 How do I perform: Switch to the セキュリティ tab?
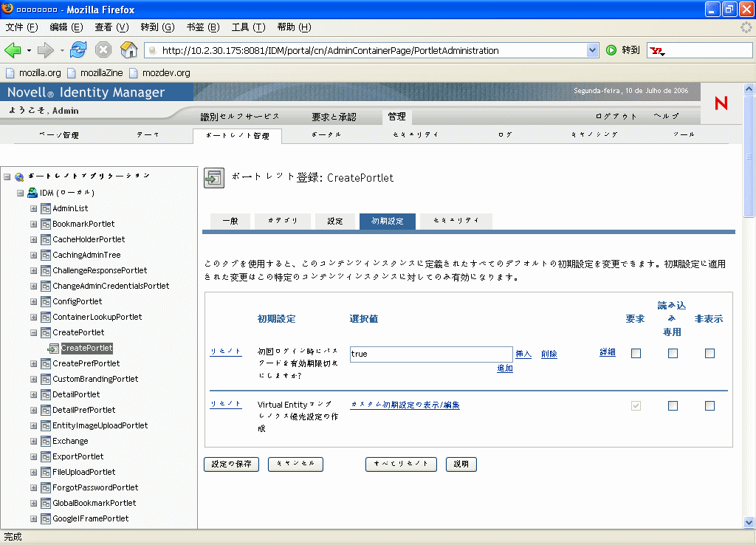[x=456, y=221]
